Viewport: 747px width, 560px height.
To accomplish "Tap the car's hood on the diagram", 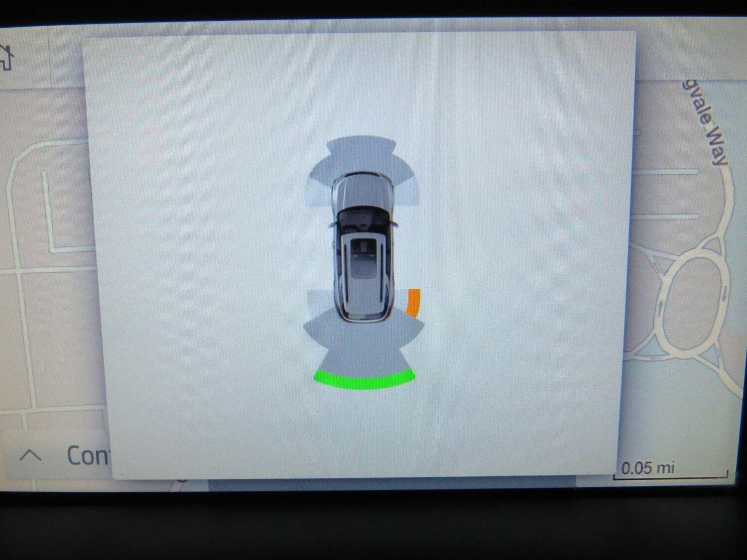I will 363,192.
